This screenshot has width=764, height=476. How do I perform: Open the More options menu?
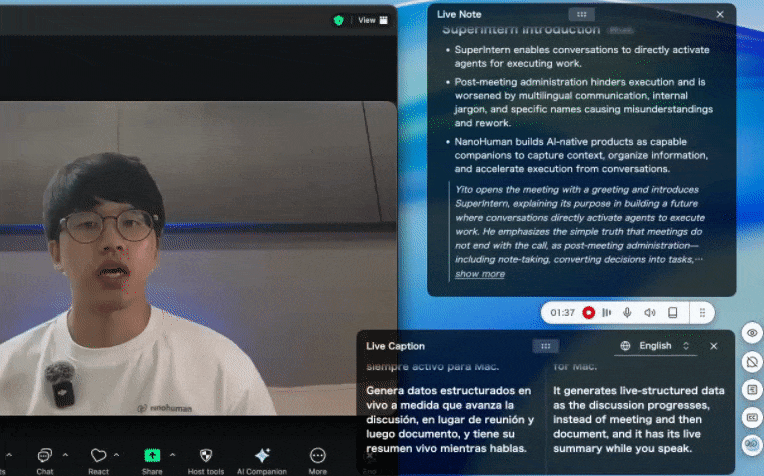pyautogui.click(x=318, y=458)
